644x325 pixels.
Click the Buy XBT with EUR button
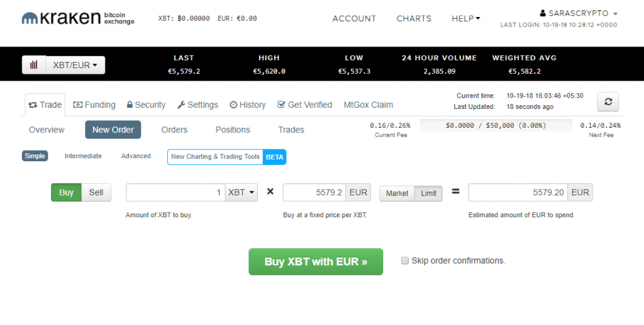tap(316, 261)
